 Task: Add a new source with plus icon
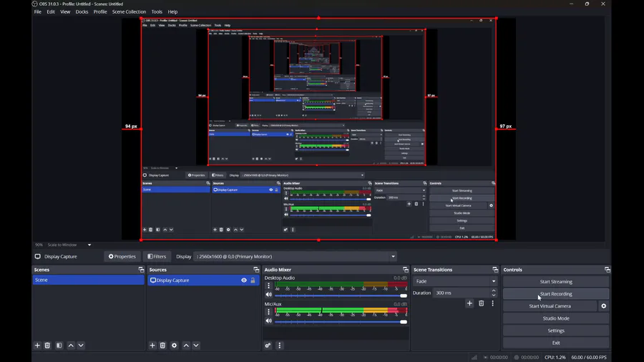[152, 346]
